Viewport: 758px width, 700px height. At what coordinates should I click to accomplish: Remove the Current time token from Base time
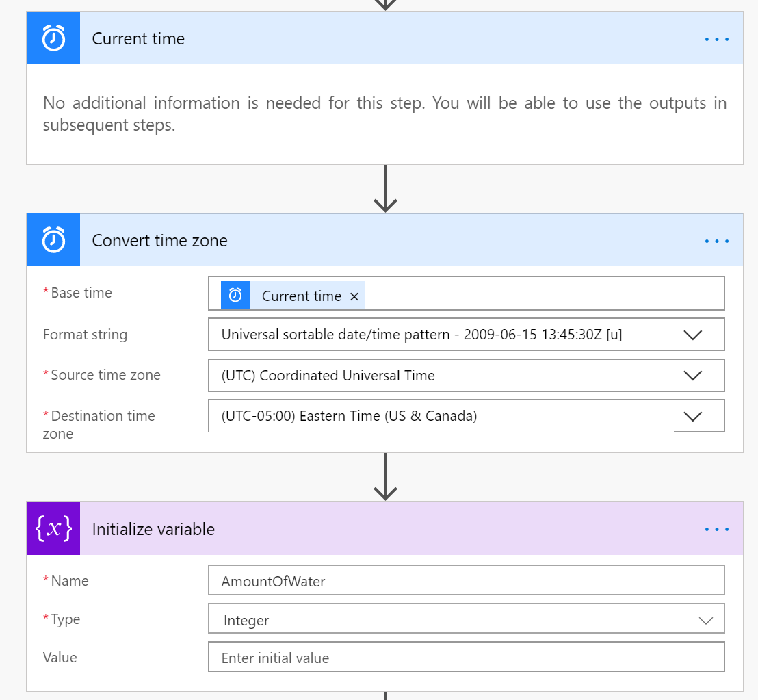point(354,296)
